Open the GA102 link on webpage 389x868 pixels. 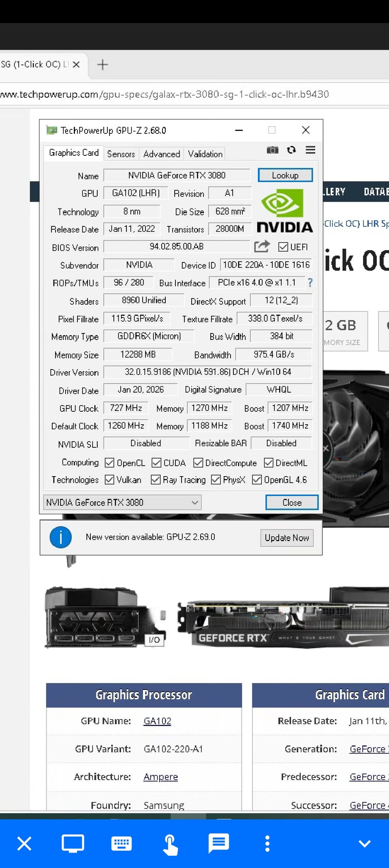[157, 721]
